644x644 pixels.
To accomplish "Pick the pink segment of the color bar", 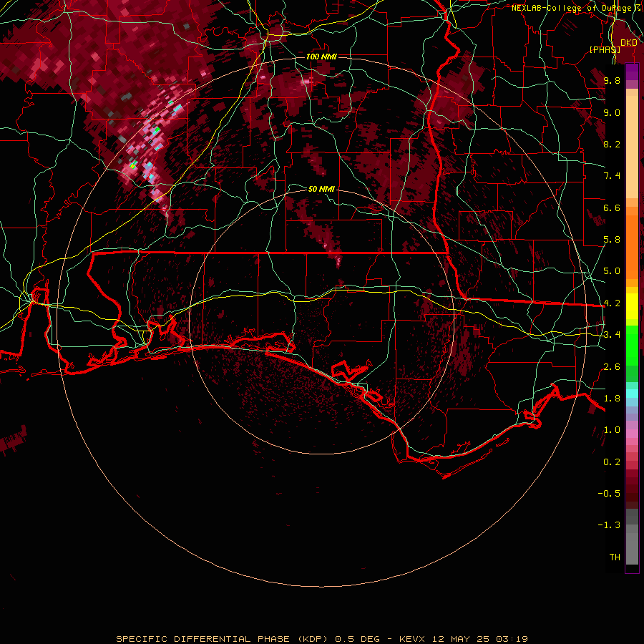I will (x=632, y=434).
